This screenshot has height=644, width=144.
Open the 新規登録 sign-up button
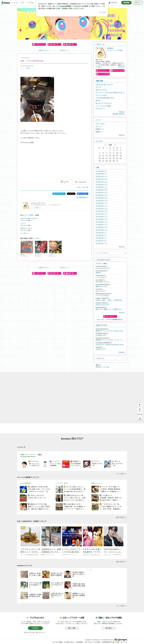126,2
